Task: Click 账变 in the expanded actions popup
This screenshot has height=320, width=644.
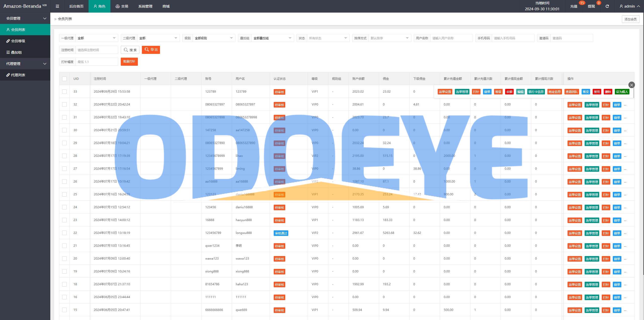Action: (x=586, y=92)
